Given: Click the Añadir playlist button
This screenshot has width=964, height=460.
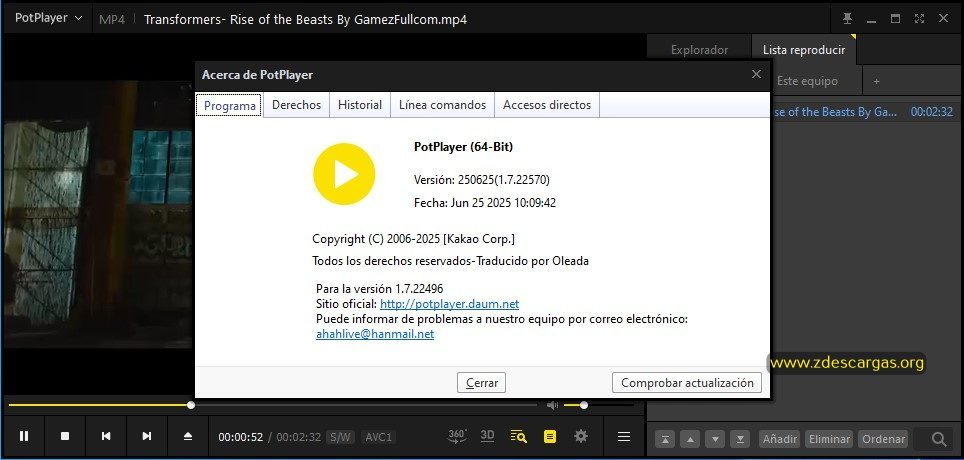Looking at the screenshot, I should [x=780, y=439].
